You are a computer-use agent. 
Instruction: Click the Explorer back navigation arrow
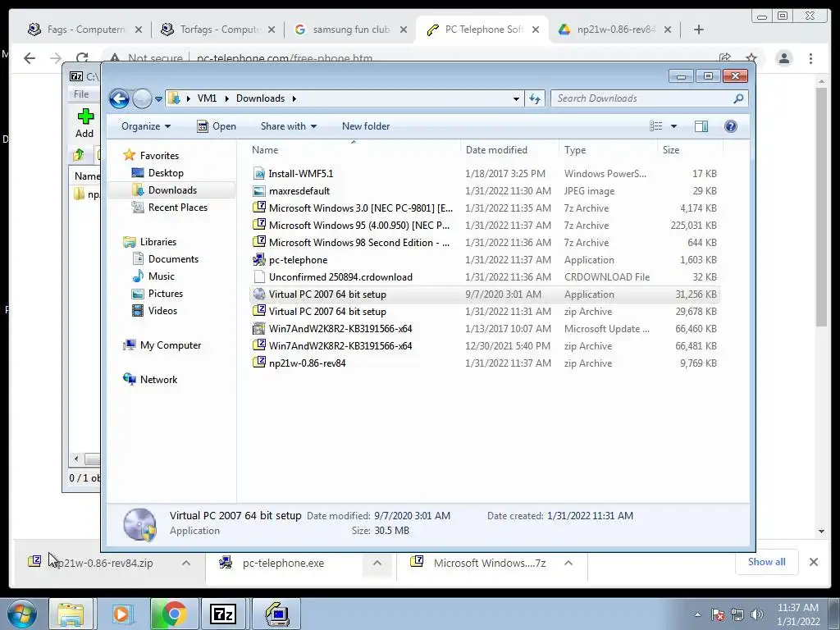click(119, 98)
